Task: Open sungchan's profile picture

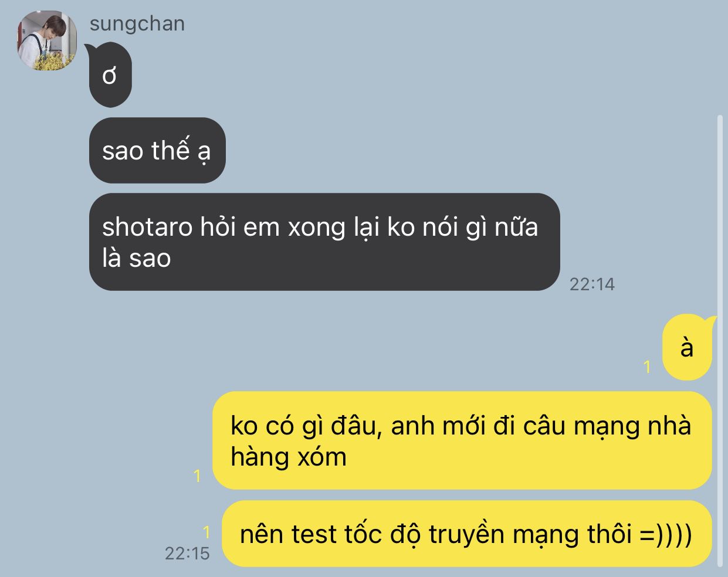Action: 47,40
